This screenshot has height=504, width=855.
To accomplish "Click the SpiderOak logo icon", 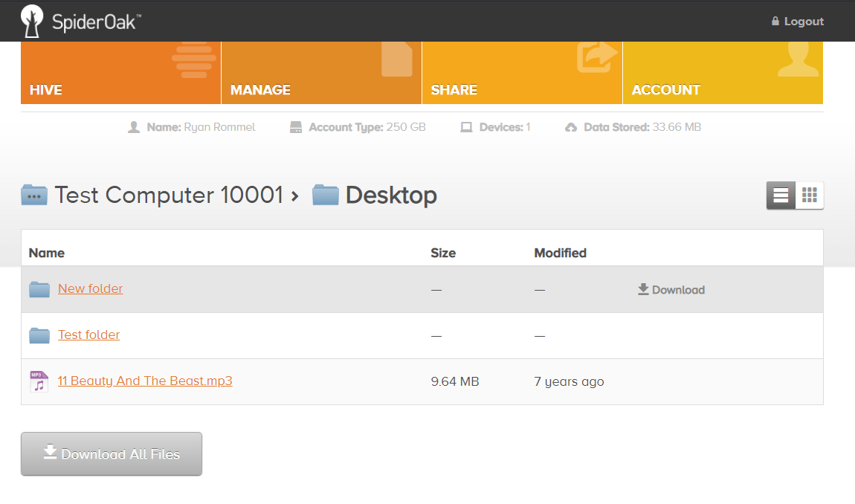I will coord(30,20).
